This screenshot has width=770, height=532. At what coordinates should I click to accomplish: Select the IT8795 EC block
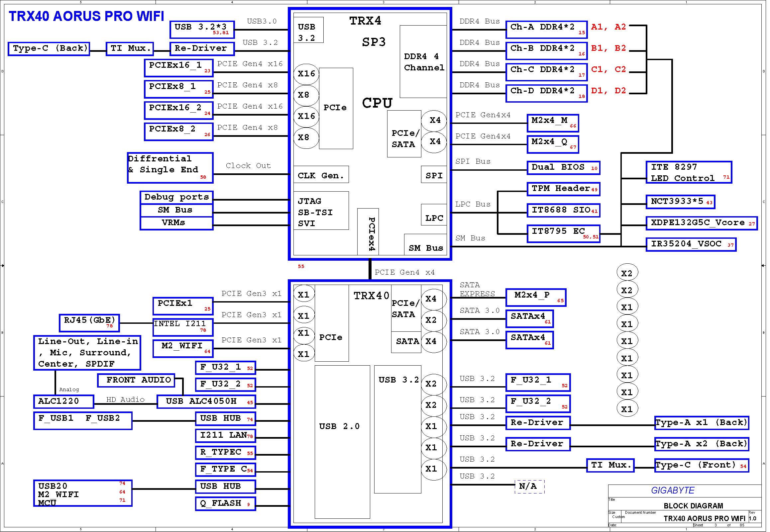pyautogui.click(x=564, y=234)
